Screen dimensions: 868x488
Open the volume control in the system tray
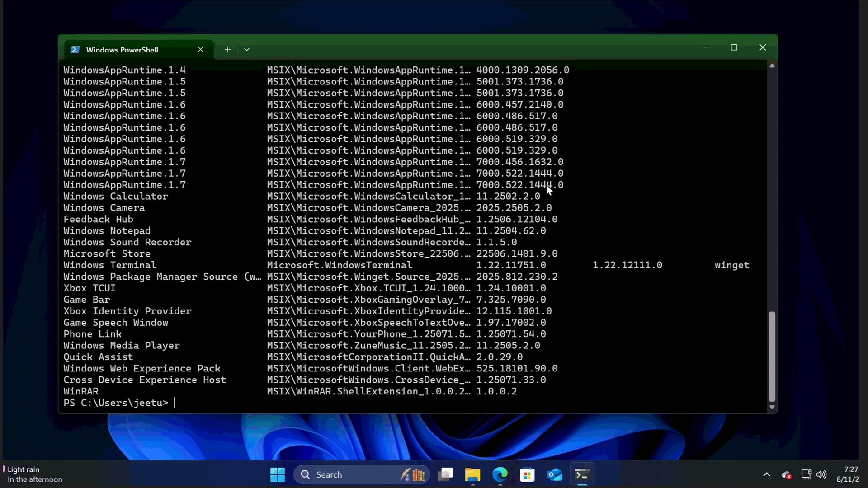click(822, 475)
